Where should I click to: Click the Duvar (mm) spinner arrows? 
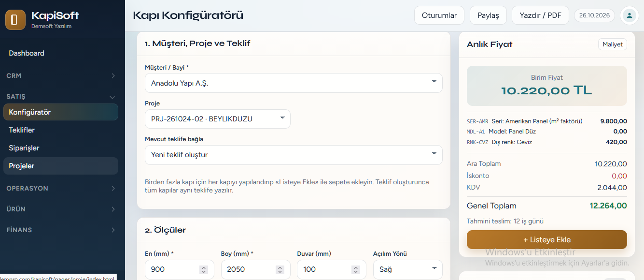tap(356, 269)
